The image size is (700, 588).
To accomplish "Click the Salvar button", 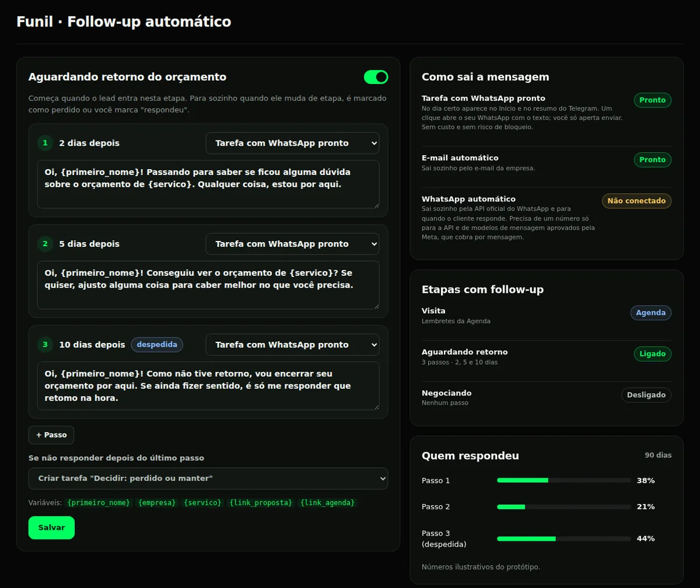I will pos(51,528).
